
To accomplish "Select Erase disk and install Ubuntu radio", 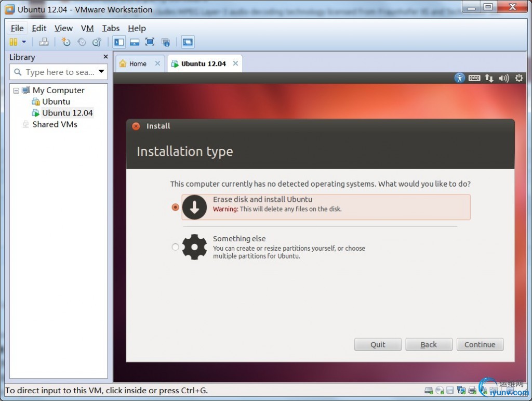I will click(175, 207).
